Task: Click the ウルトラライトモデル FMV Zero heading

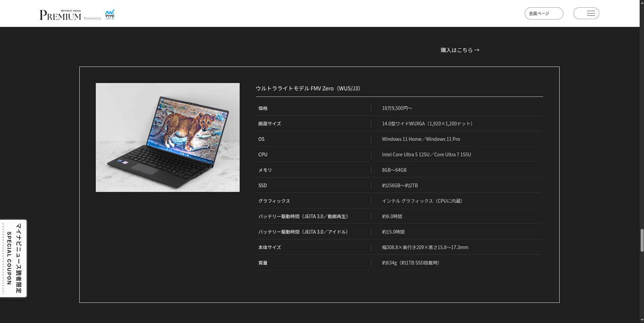Action: (x=308, y=88)
